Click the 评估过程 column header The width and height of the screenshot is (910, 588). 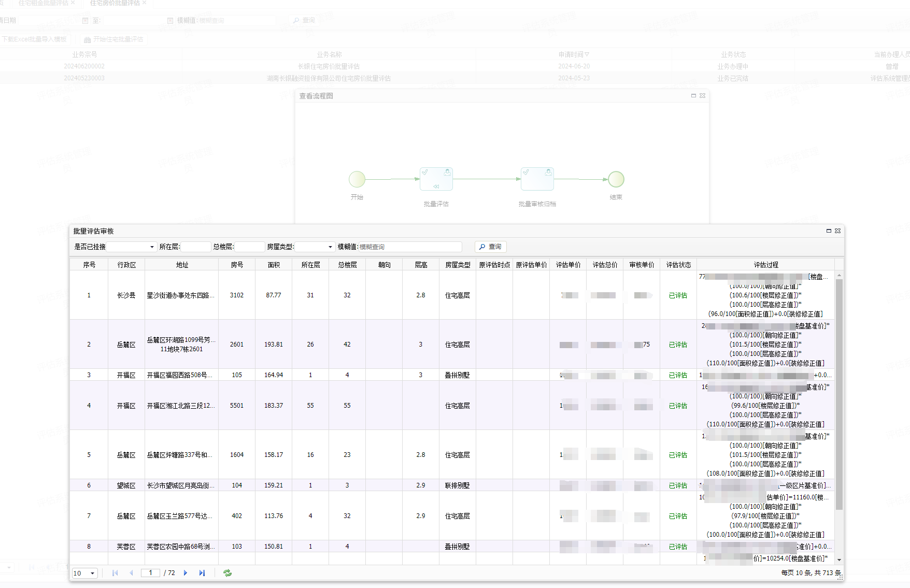click(x=766, y=265)
